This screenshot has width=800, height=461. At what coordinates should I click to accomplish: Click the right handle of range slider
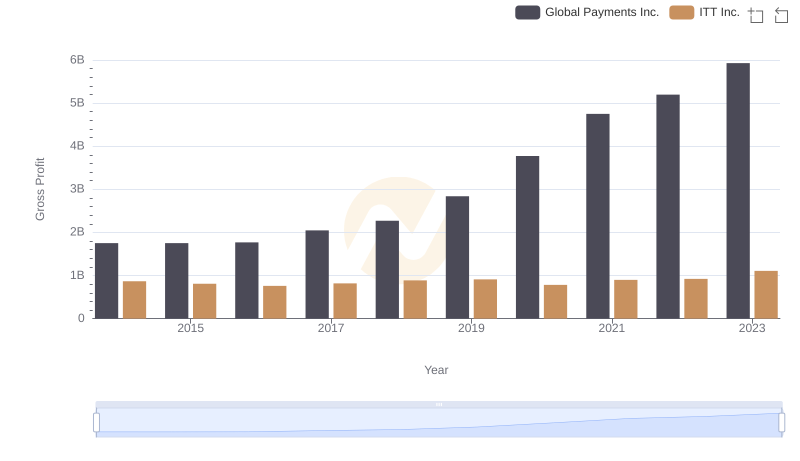pos(782,423)
